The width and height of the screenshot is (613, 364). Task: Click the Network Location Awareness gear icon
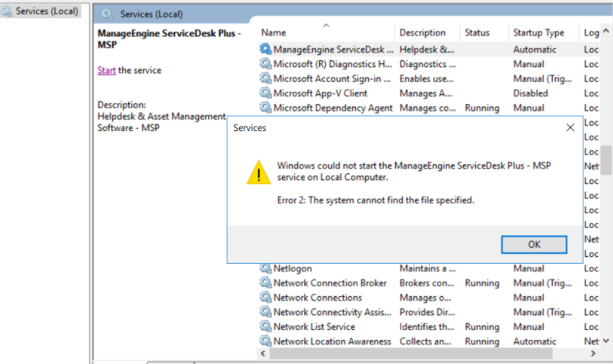[265, 341]
